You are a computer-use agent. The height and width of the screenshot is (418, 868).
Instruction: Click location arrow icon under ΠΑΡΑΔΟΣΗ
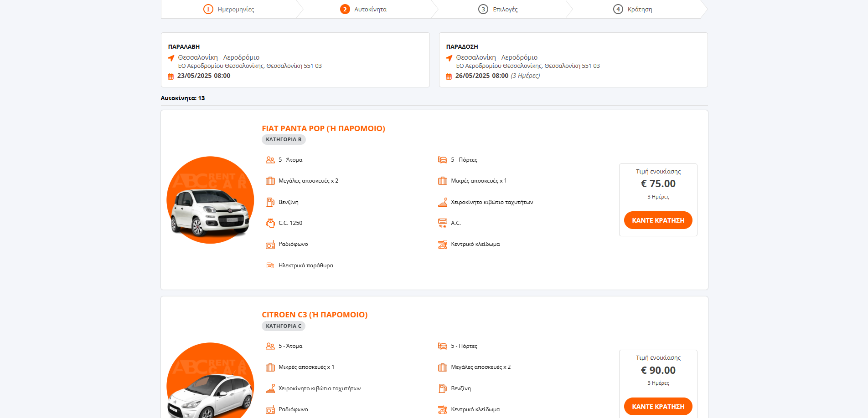(449, 58)
